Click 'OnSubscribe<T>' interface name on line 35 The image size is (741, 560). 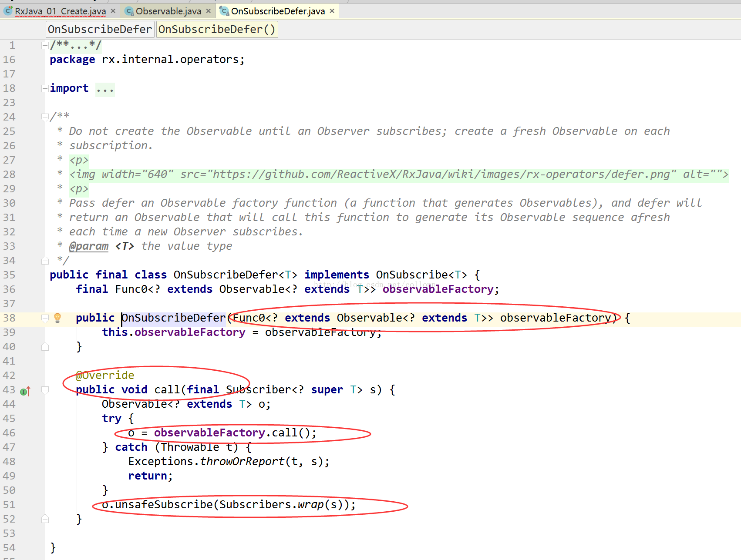(421, 275)
